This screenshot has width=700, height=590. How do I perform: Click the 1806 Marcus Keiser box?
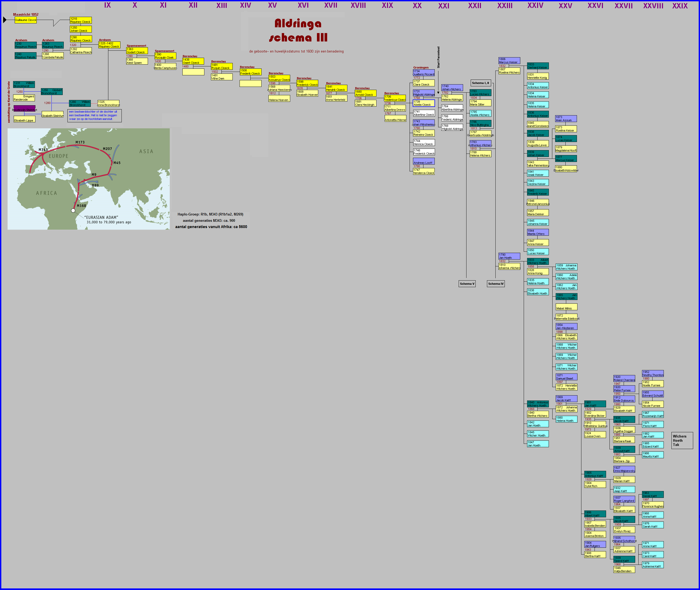point(509,61)
